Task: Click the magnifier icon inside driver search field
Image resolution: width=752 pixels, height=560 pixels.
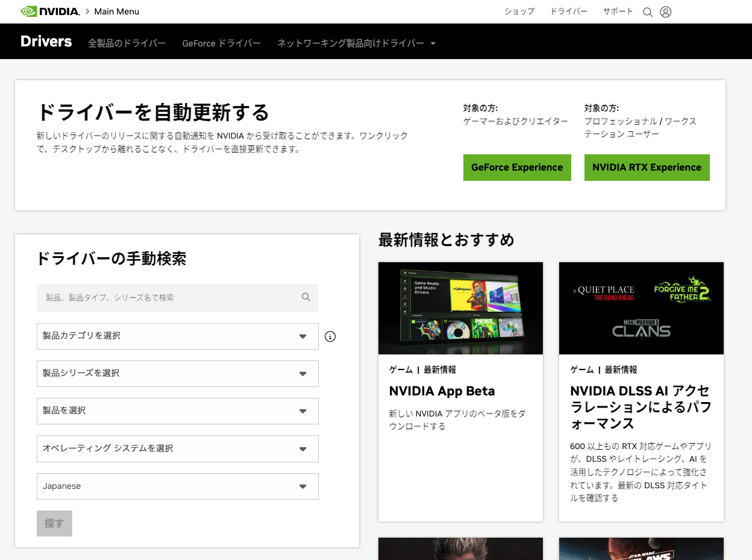Action: click(306, 297)
